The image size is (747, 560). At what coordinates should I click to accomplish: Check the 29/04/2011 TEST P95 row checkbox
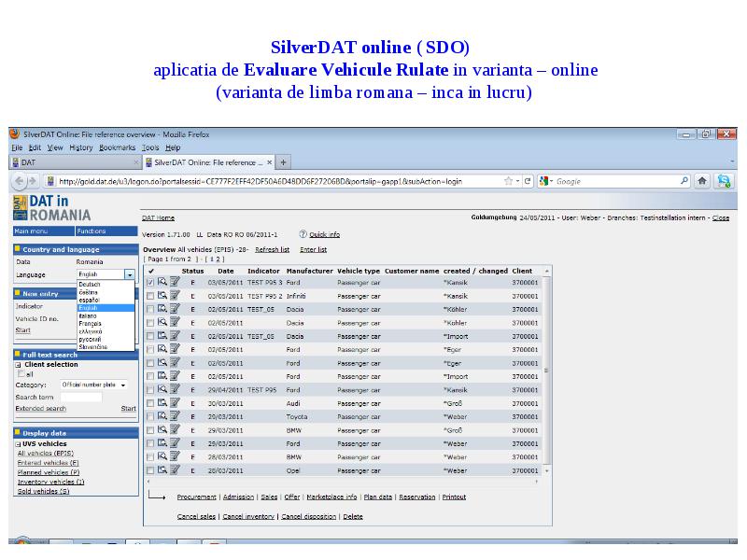150,389
